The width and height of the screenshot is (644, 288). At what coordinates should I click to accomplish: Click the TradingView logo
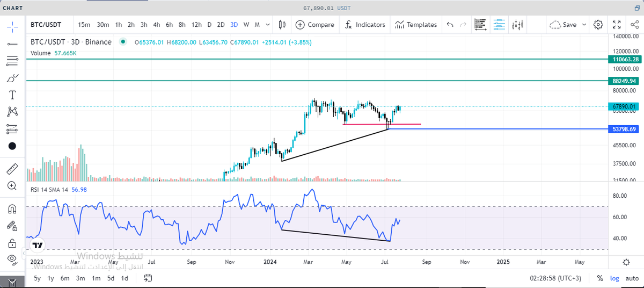(x=37, y=245)
